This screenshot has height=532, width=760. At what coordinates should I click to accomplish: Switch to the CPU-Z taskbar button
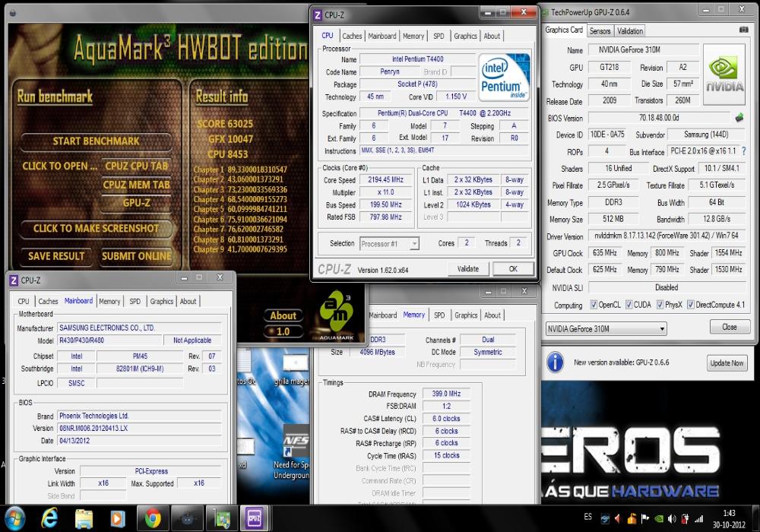click(255, 519)
